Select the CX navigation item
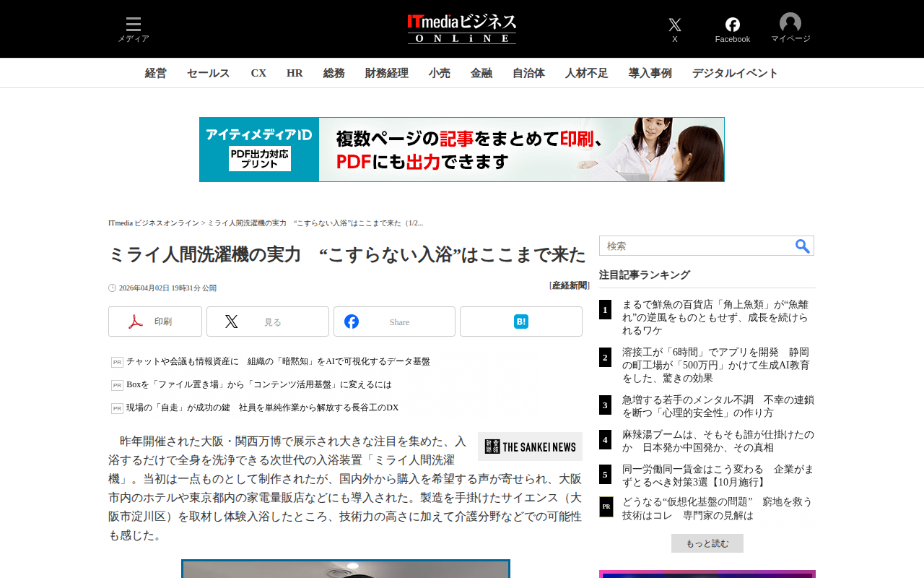924x578 pixels. pyautogui.click(x=258, y=73)
